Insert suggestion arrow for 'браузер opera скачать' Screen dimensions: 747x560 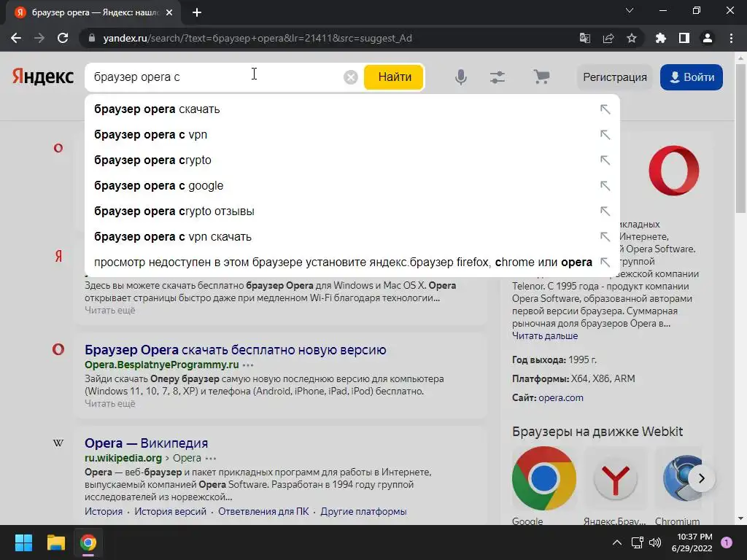point(605,109)
